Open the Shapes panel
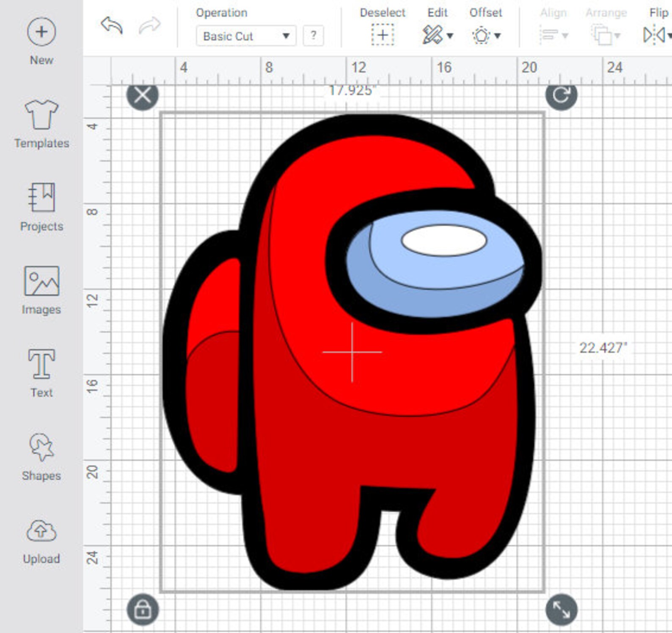This screenshot has width=672, height=633. (x=41, y=457)
